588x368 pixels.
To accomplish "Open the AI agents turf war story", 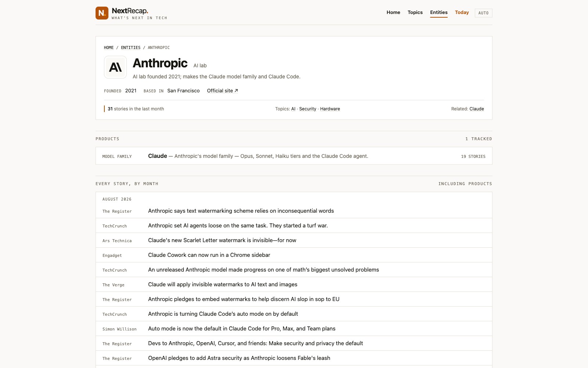I will (238, 226).
